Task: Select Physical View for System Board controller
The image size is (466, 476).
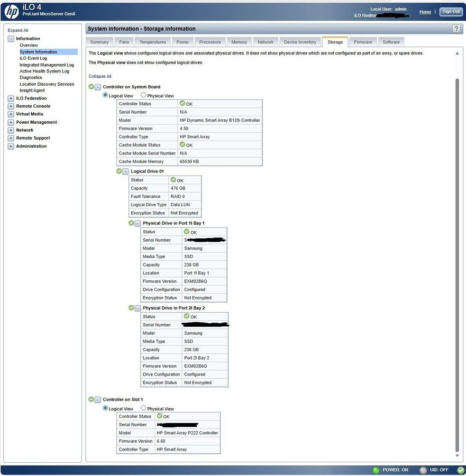Action: 143,95
